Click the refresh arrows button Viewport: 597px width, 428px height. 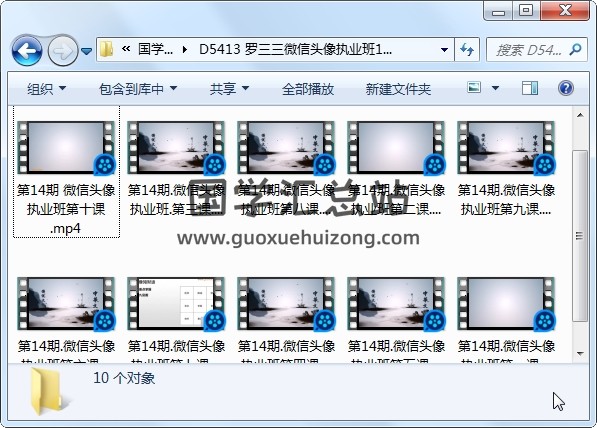click(x=467, y=50)
